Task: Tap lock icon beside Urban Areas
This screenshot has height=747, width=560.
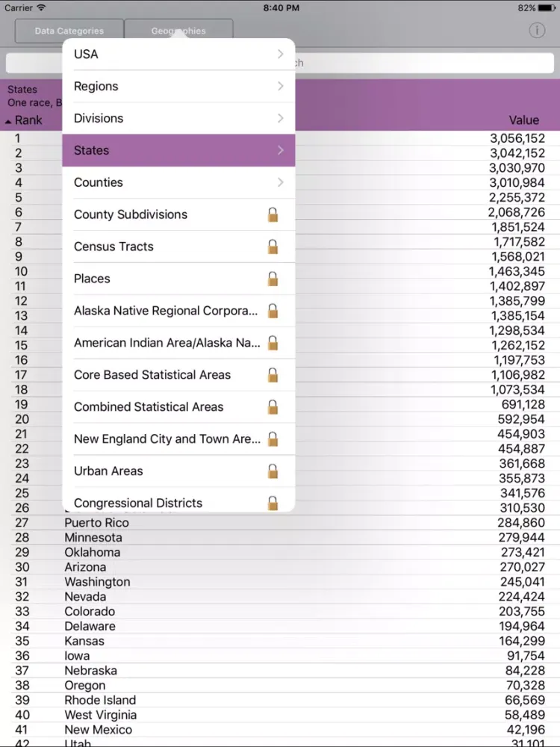Action: [x=273, y=471]
